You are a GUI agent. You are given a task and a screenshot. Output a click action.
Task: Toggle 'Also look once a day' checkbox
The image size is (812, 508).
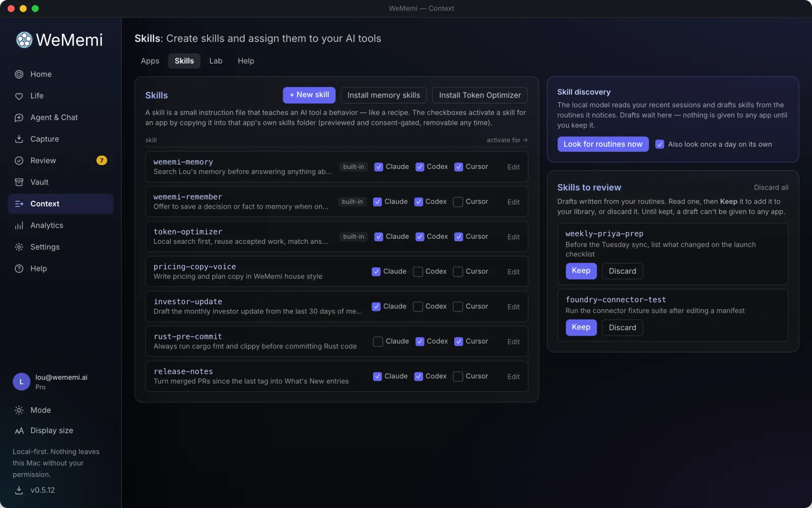tap(660, 144)
